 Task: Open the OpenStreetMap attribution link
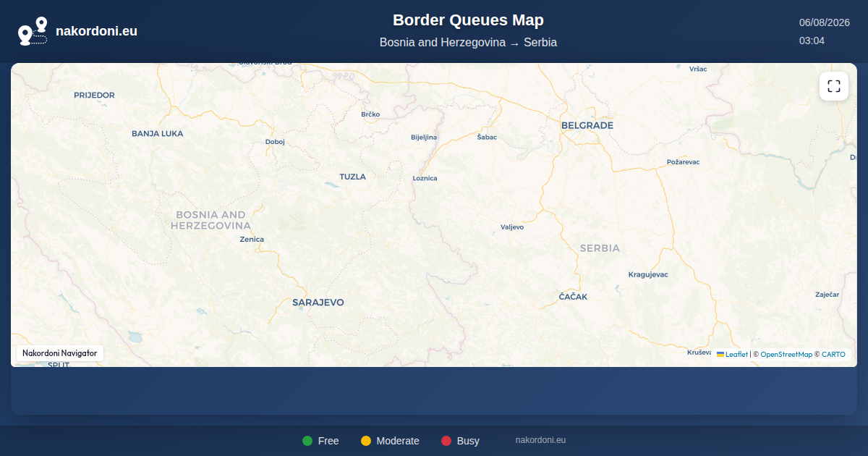786,355
